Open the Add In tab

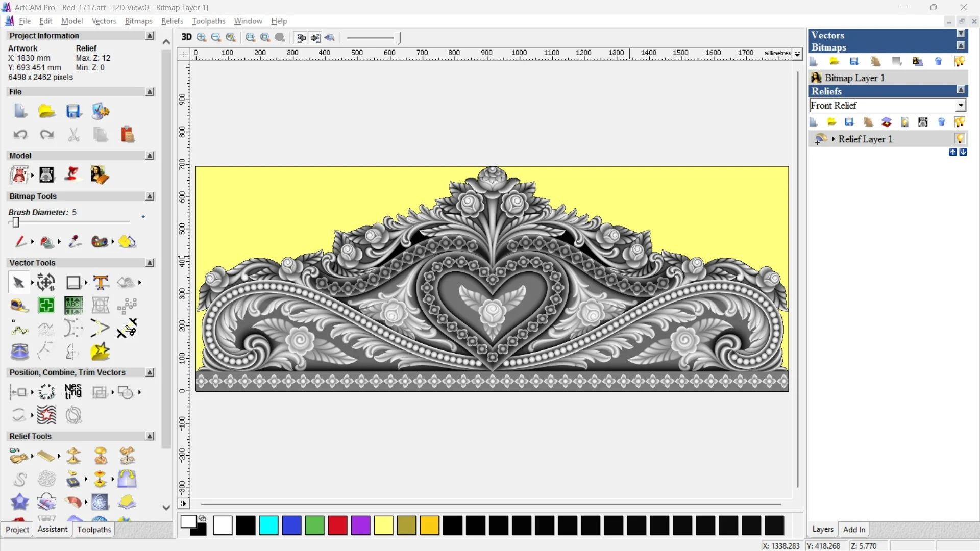pos(854,529)
